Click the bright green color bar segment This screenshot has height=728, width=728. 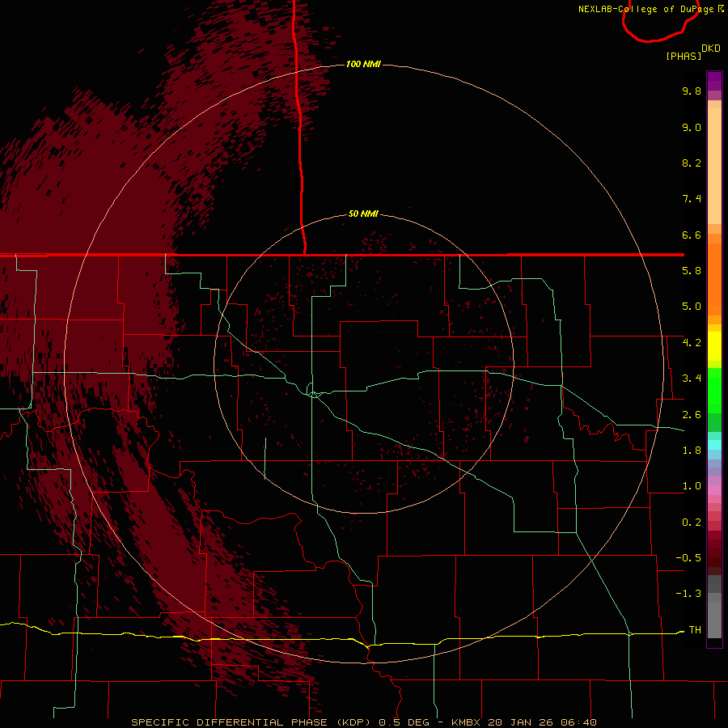[x=714, y=390]
